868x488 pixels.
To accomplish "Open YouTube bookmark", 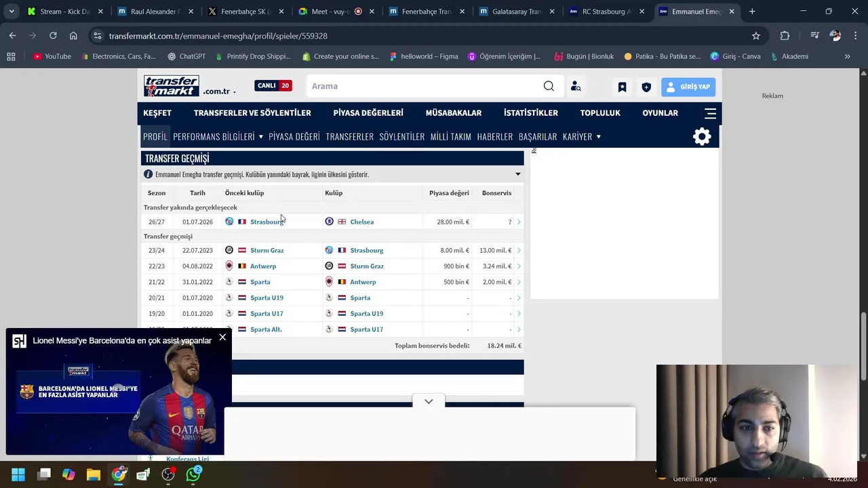I will coord(52,56).
